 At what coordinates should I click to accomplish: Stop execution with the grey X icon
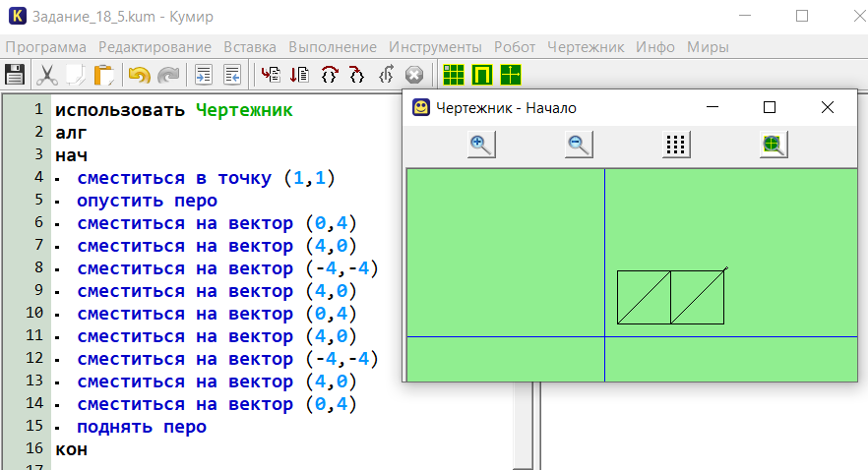(414, 75)
